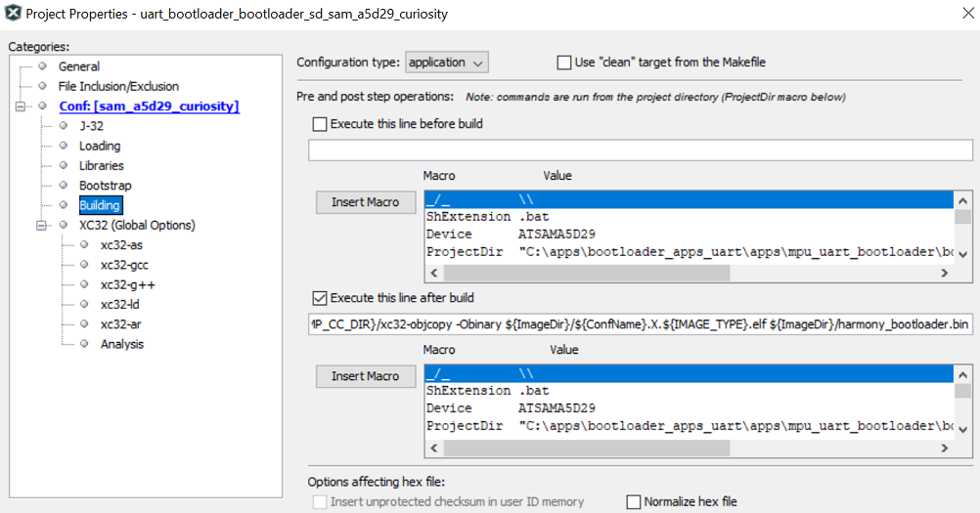980x513 pixels.
Task: Uncheck 'Execute this line after build'
Action: pyautogui.click(x=320, y=298)
